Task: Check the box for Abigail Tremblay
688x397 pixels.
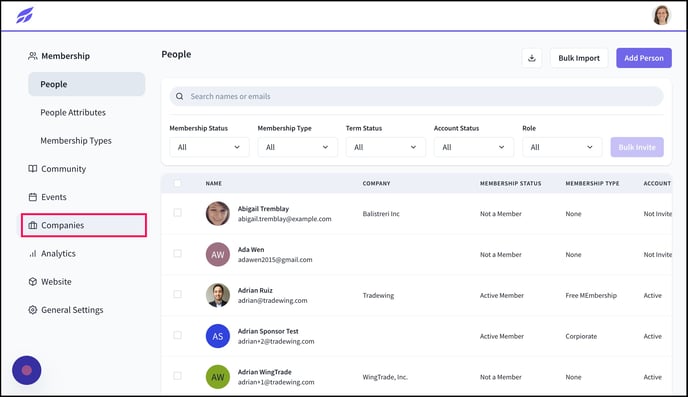Action: click(177, 213)
